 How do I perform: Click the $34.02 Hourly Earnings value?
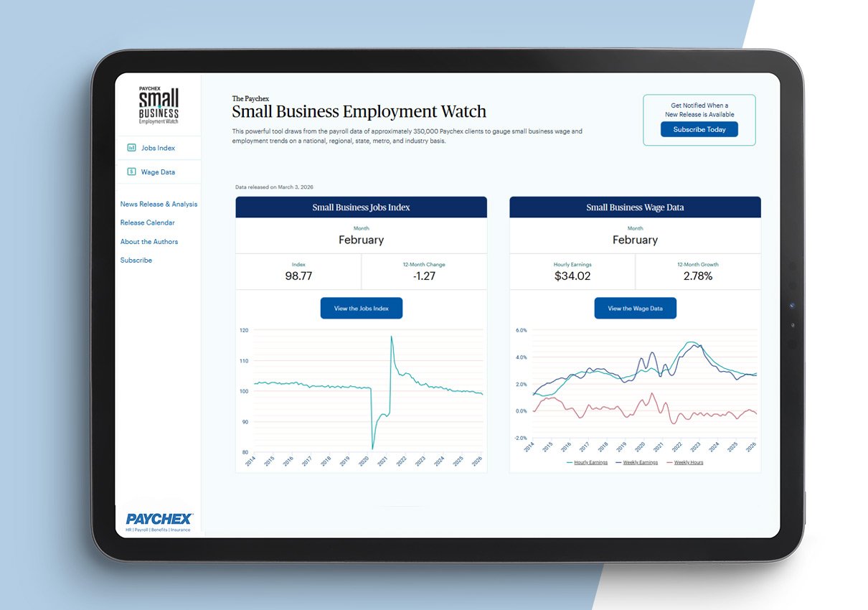572,275
